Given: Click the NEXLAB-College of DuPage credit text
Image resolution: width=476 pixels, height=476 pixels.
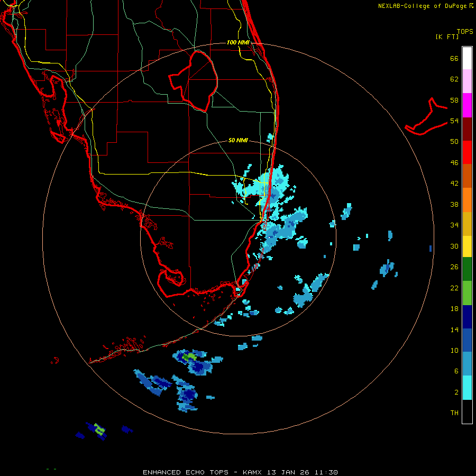Looking at the screenshot, I should click(x=426, y=6).
